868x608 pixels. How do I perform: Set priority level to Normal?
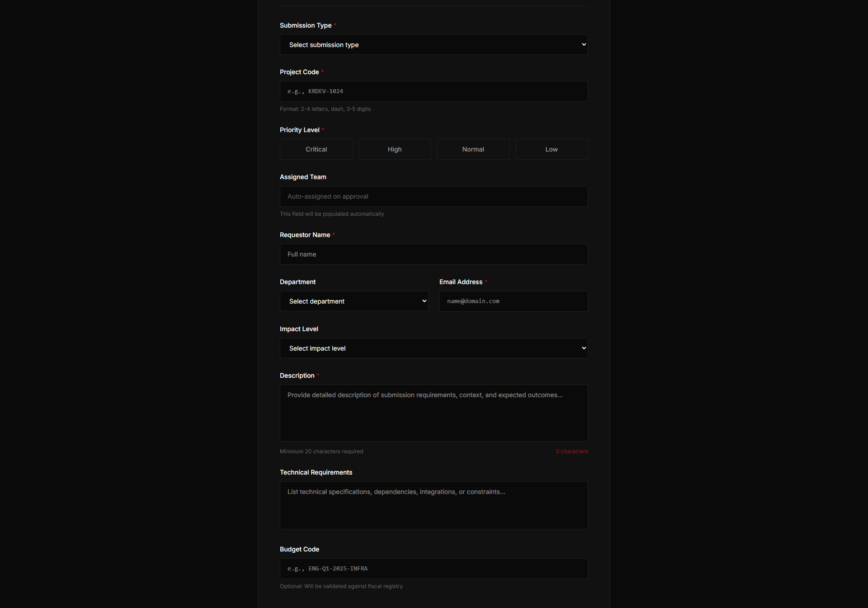[x=473, y=149]
